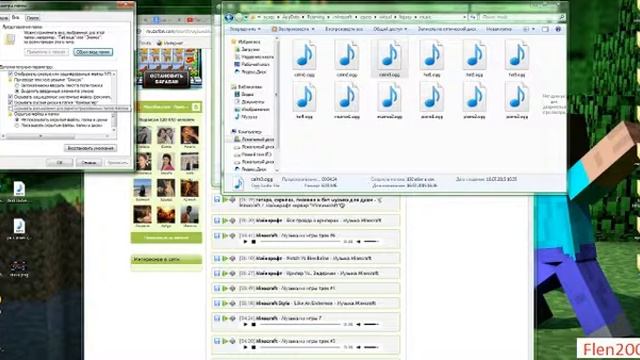640x360 pixels.
Task: Select the hal2.ogg audio file
Action: click(x=474, y=58)
